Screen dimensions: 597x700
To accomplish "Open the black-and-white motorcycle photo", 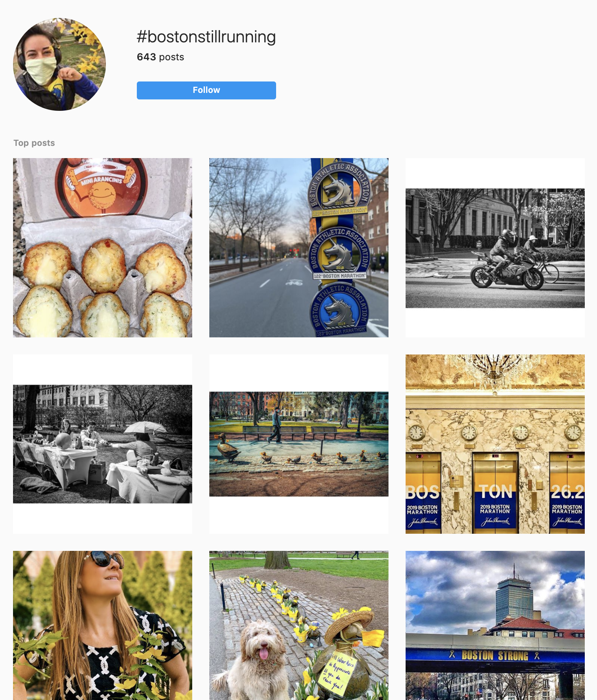I will (495, 248).
